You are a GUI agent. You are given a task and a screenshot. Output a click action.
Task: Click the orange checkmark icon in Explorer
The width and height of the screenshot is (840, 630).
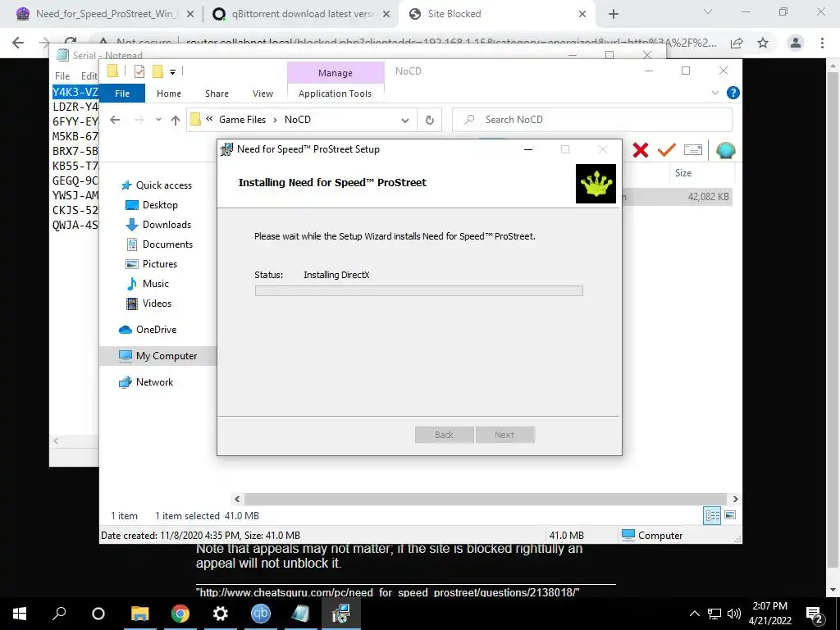[666, 150]
